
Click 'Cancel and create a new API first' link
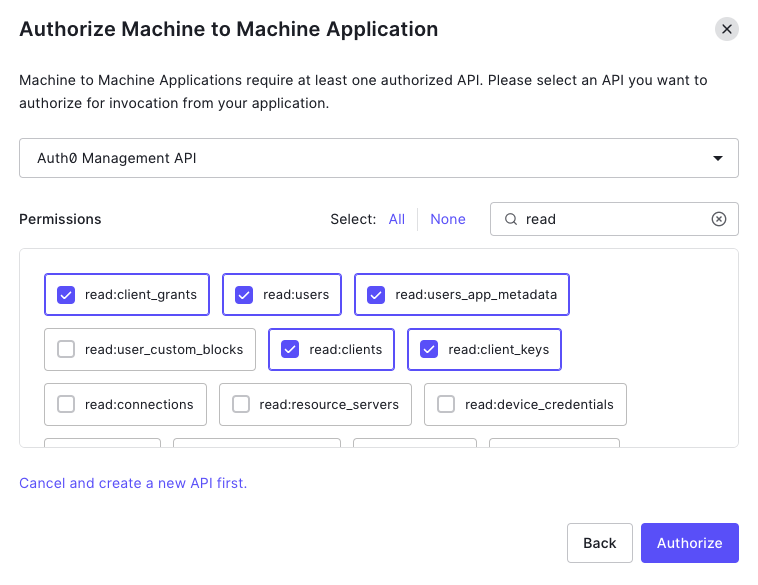133,483
